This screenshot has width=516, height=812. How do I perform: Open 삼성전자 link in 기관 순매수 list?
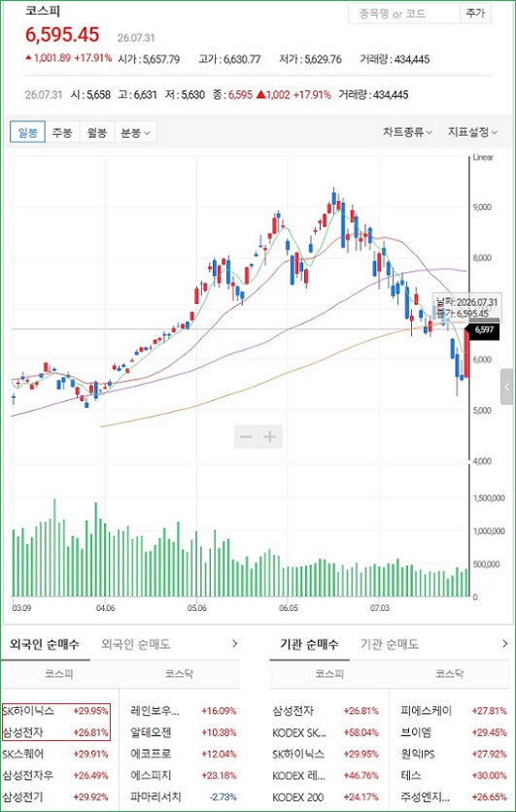click(292, 711)
